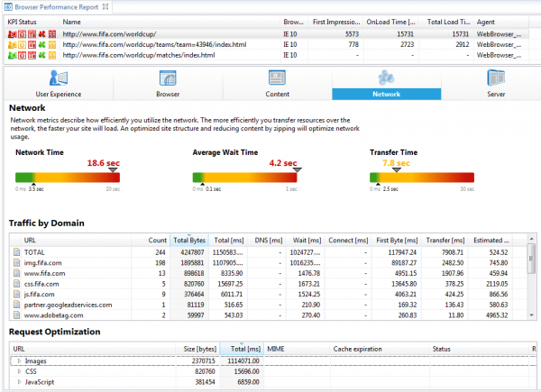Click the document icon next to www.adobetag.com
This screenshot has height=392, width=541.
click(16, 315)
